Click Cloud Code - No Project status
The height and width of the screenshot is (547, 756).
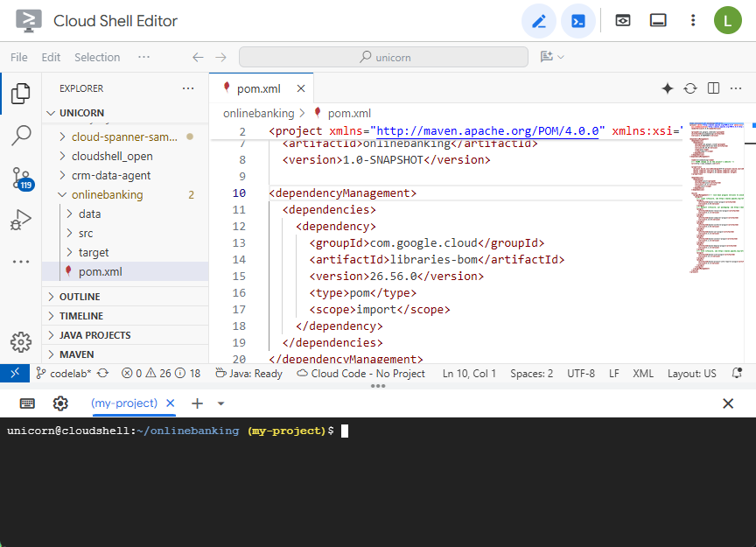[x=360, y=374]
